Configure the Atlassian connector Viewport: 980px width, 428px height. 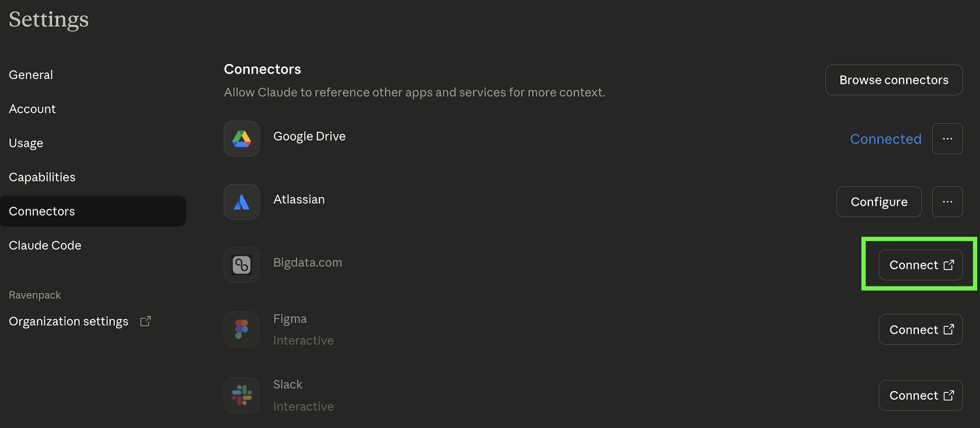[x=879, y=202]
